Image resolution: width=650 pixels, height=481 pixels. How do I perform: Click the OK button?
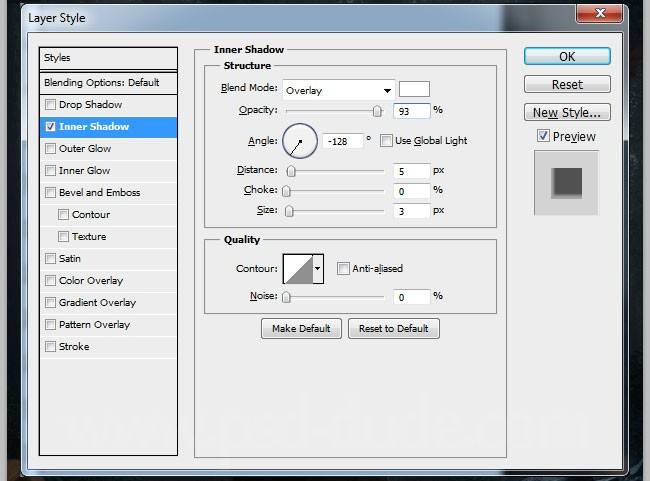click(567, 57)
